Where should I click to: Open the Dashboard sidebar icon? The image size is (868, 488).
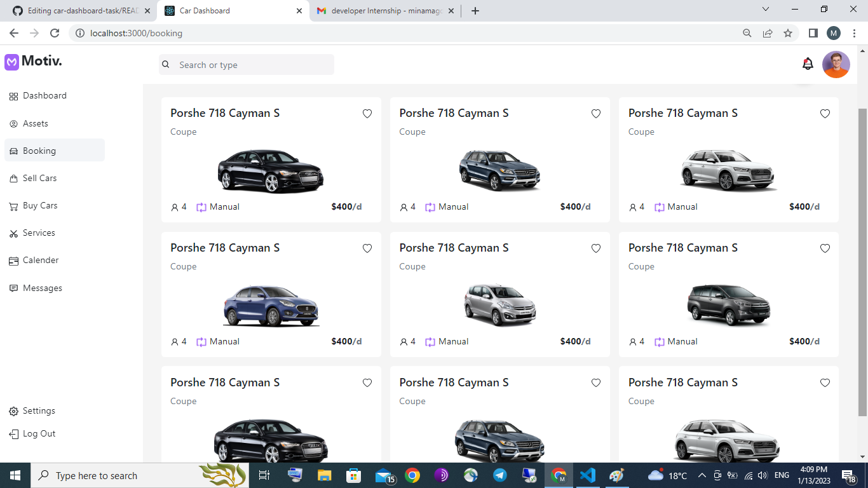point(13,95)
